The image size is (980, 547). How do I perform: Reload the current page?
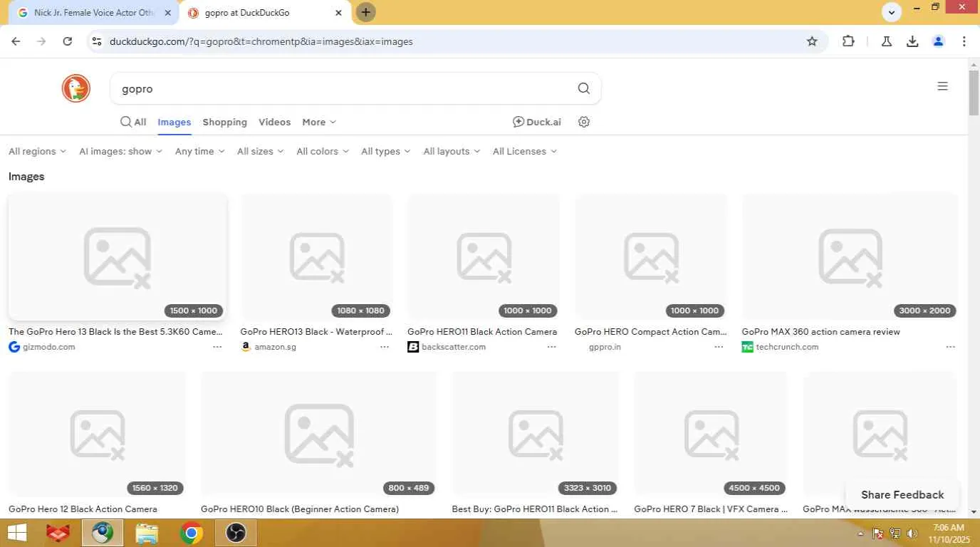coord(68,41)
